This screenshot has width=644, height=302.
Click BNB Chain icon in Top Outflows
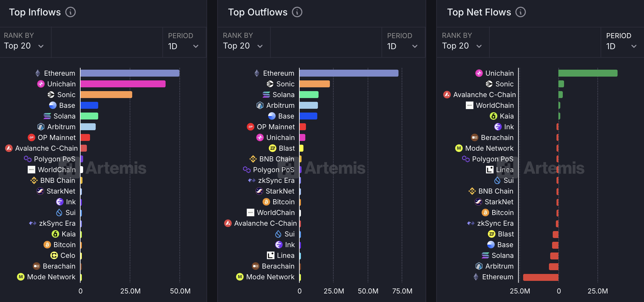coord(253,159)
